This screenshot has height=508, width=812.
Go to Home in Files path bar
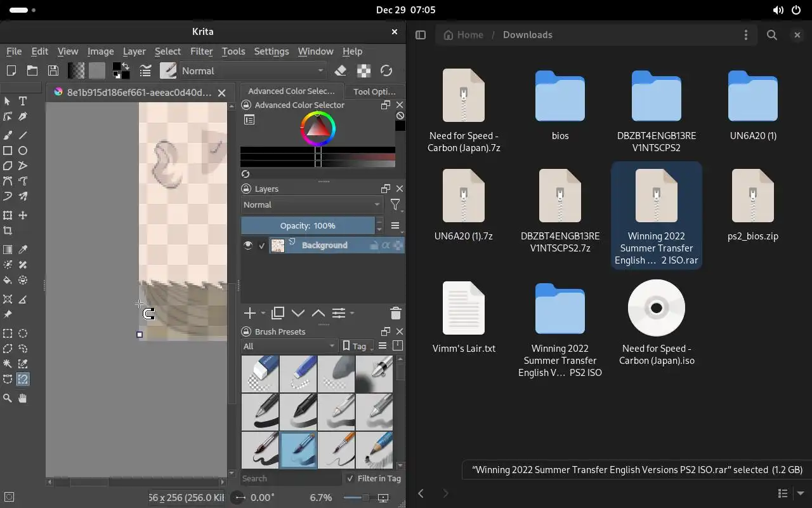tap(464, 35)
